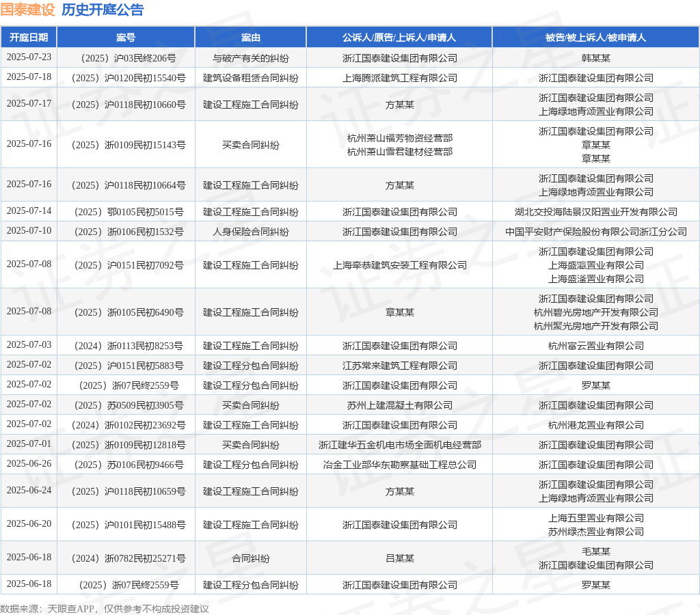This screenshot has height=615, width=700.
Task: Click plaintiff 苏州上建混凝土有限公司
Action: pos(399,406)
